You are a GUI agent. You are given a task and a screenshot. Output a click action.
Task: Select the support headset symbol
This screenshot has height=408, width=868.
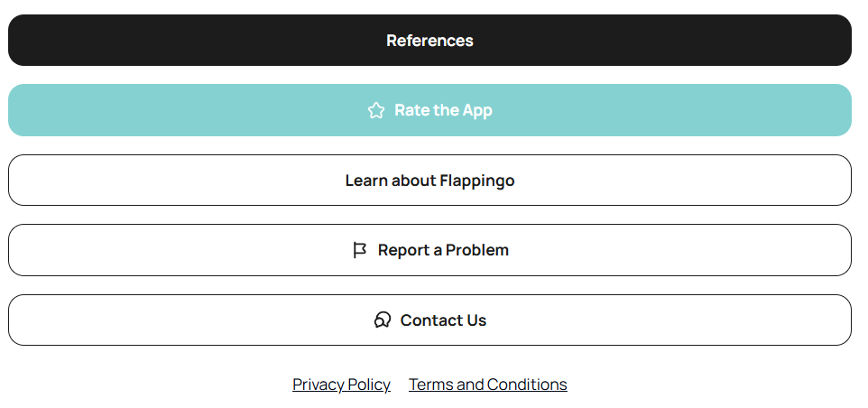(x=383, y=320)
